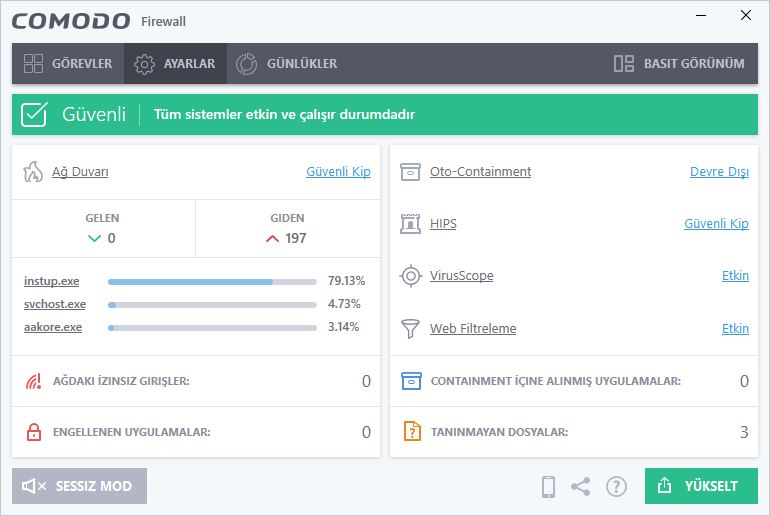Toggle Web Filtreleme Etkin status
Image resolution: width=770 pixels, height=516 pixels.
(735, 328)
